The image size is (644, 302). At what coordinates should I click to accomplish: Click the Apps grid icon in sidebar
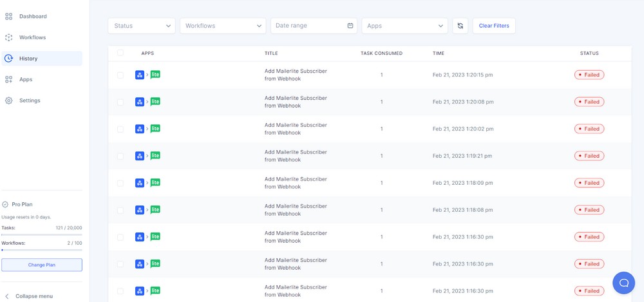click(8, 79)
